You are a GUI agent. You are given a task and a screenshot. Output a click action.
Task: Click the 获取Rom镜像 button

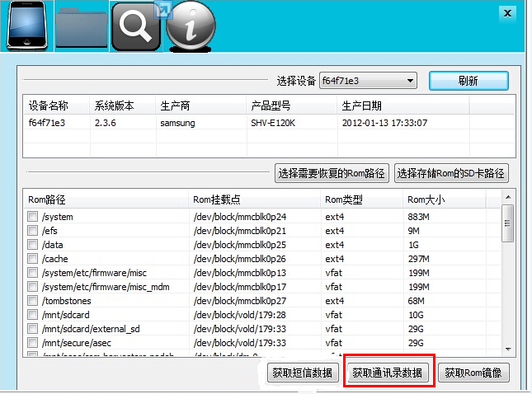pos(473,373)
